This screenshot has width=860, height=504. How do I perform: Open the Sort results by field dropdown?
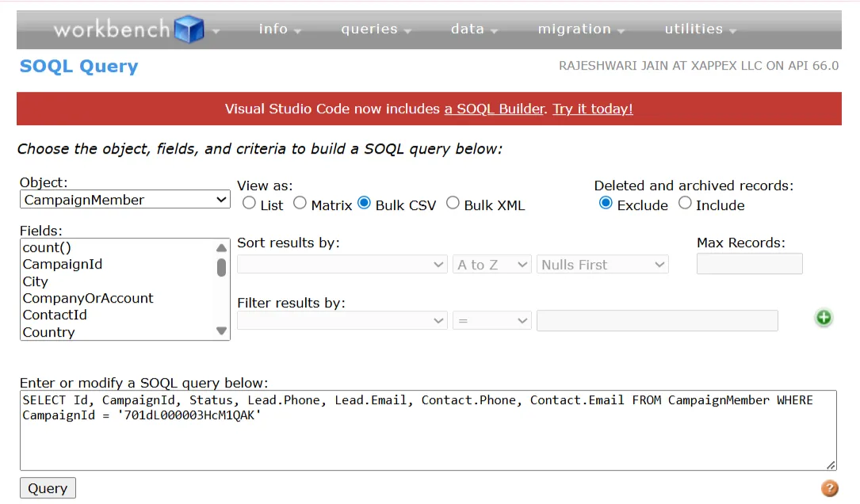342,265
